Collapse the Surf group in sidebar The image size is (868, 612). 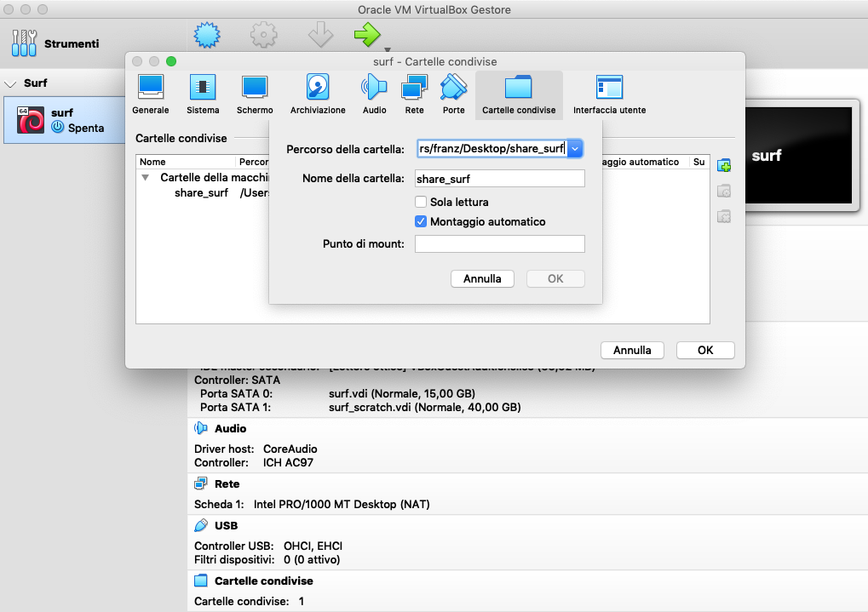(10, 83)
